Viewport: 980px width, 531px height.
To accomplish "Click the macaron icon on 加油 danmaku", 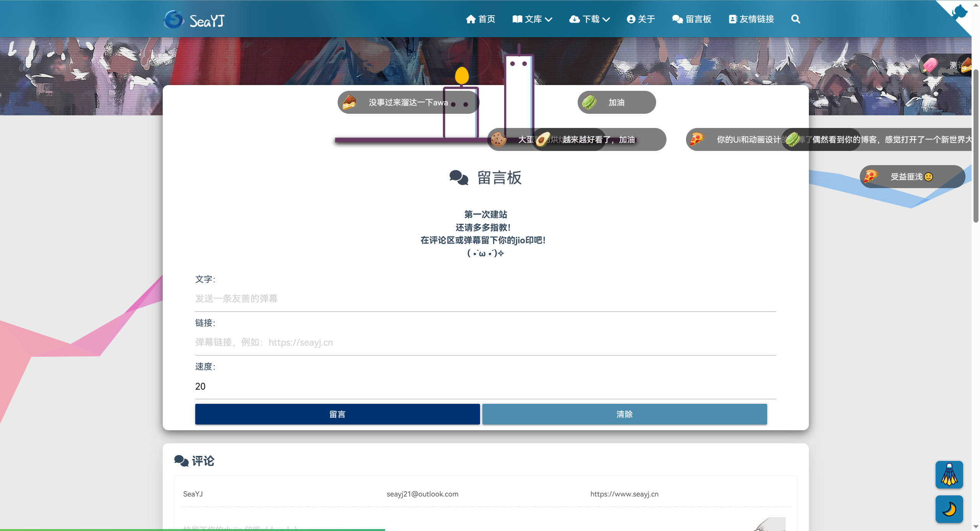I will pyautogui.click(x=589, y=102).
